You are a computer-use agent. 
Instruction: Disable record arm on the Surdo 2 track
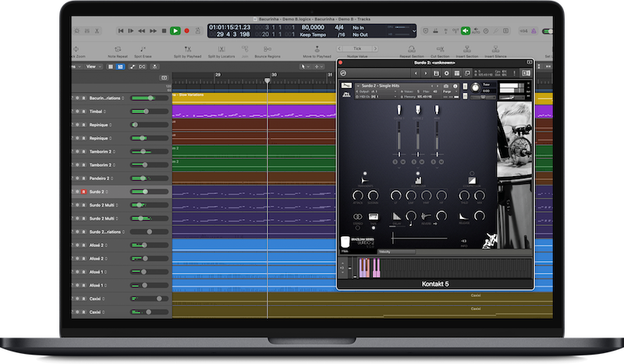[83, 192]
